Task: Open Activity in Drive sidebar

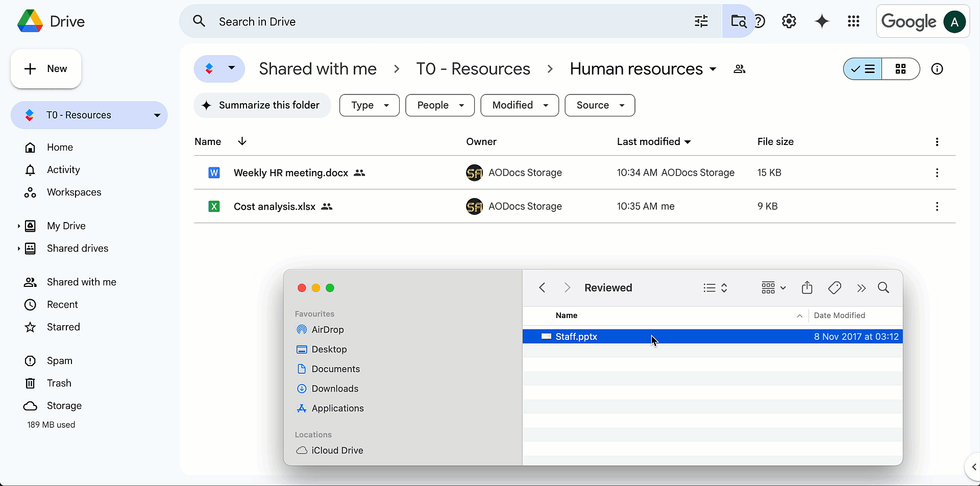Action: [63, 169]
